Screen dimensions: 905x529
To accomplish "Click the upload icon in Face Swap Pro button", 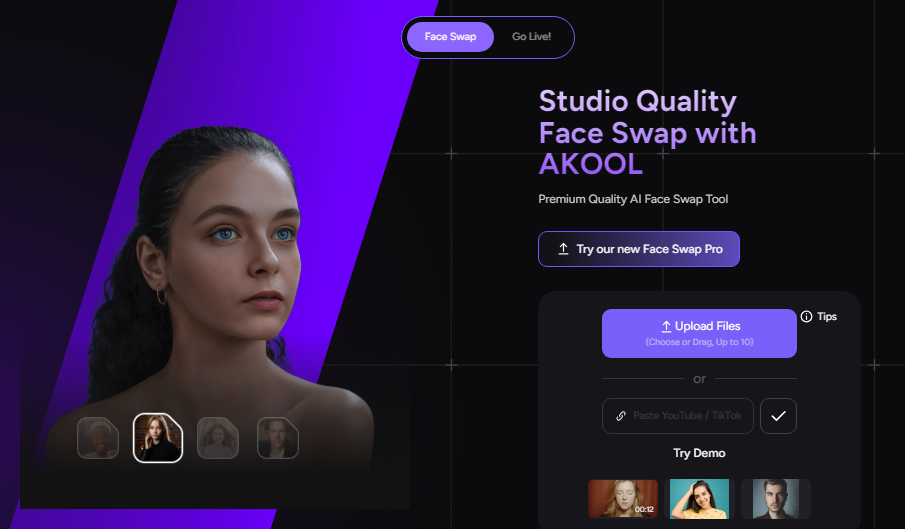I will point(563,249).
